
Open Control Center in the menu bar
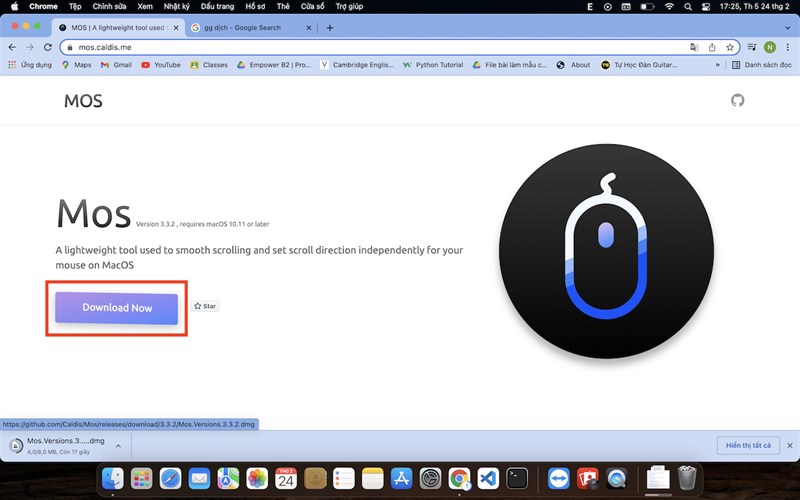706,7
